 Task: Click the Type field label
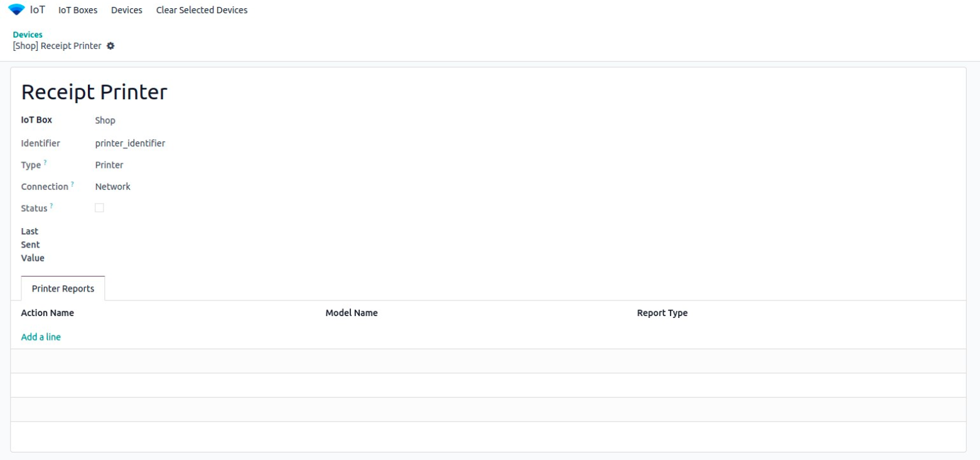point(31,165)
